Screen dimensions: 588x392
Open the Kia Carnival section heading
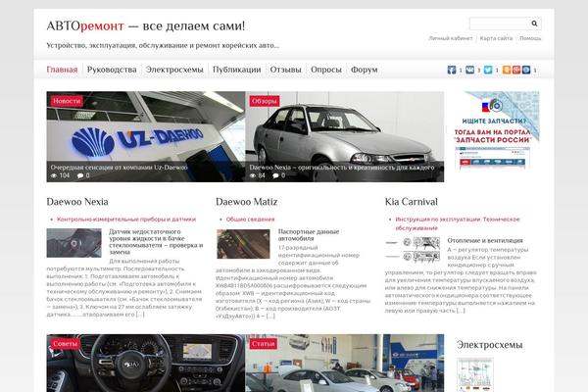(x=411, y=202)
